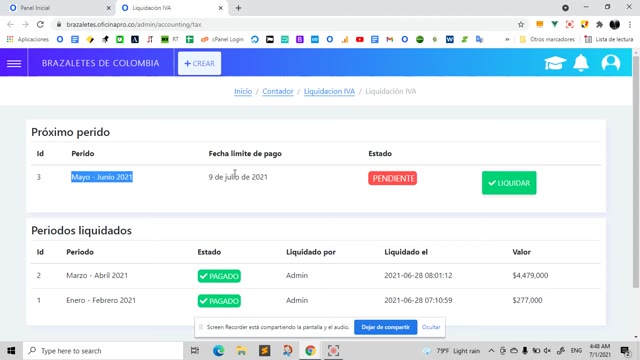Open the weather Light rain widget

pos(452,351)
